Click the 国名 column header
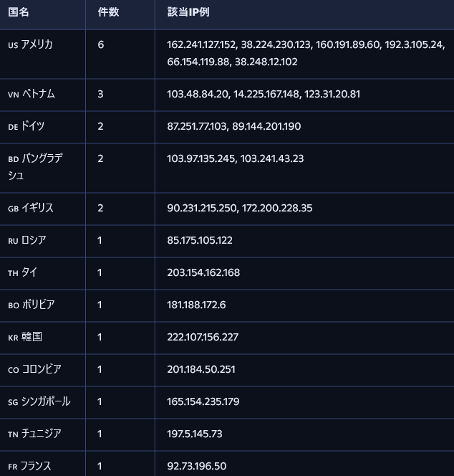 tap(19, 12)
